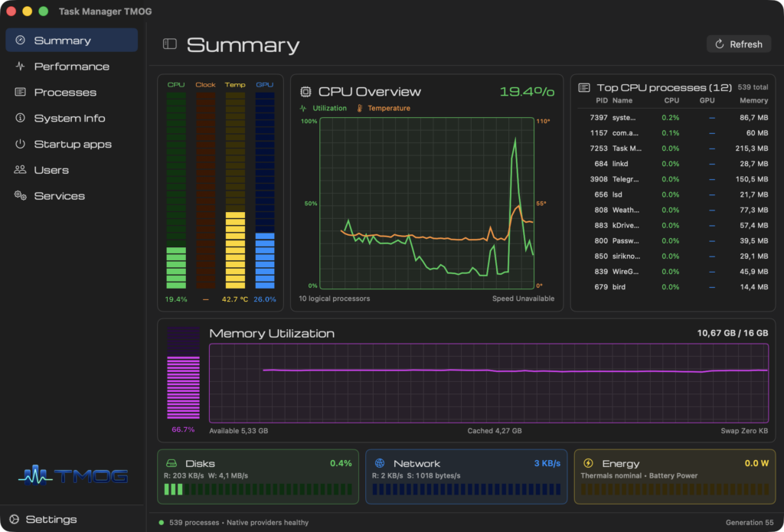Click the Users people icon
The width and height of the screenshot is (784, 532).
pyautogui.click(x=20, y=169)
